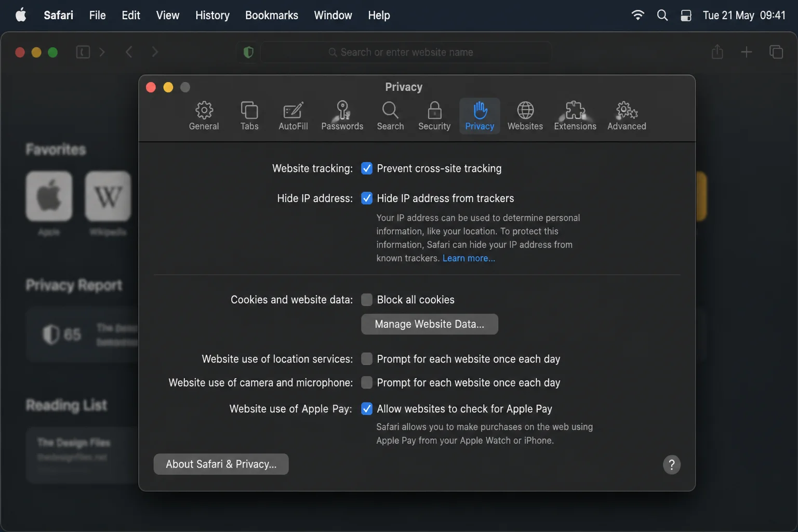
Task: Show the Safari sidebar
Action: [83, 52]
